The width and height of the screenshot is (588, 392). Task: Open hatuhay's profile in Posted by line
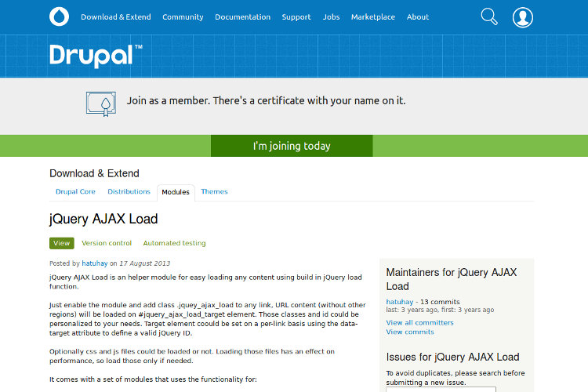(x=95, y=263)
